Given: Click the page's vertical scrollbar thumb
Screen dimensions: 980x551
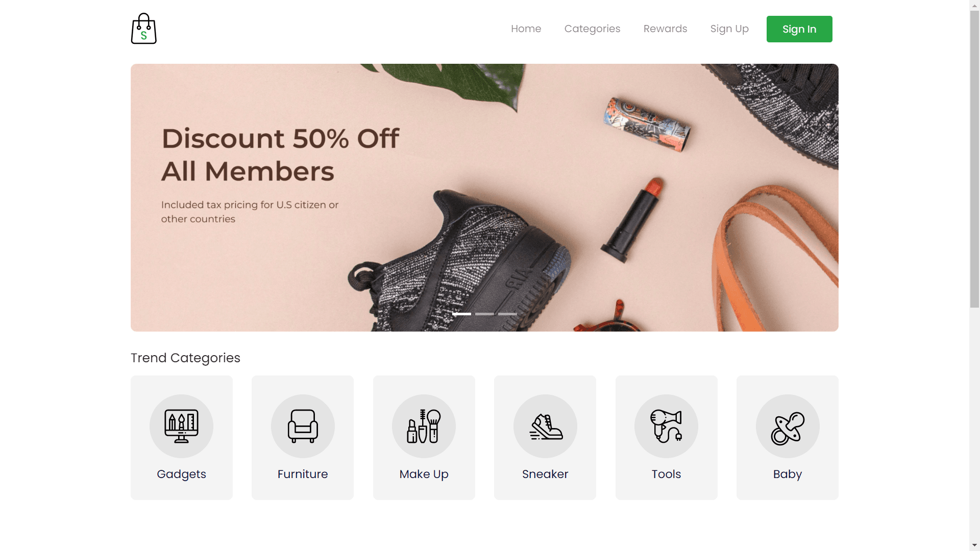Looking at the screenshot, I should (974, 158).
